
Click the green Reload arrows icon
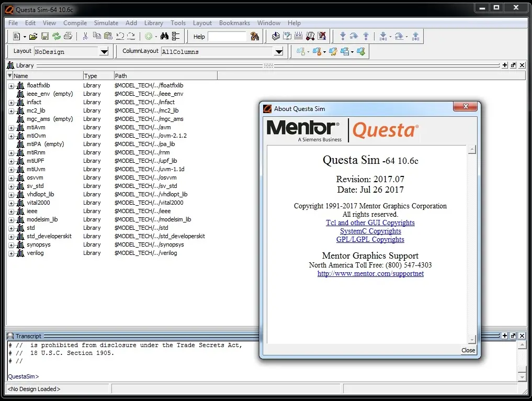pyautogui.click(x=56, y=36)
